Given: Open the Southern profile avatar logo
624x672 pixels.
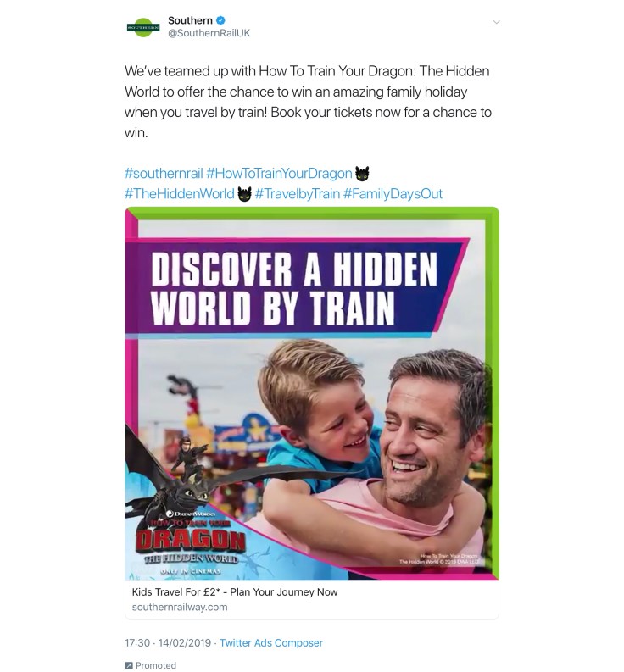Looking at the screenshot, I should click(143, 27).
